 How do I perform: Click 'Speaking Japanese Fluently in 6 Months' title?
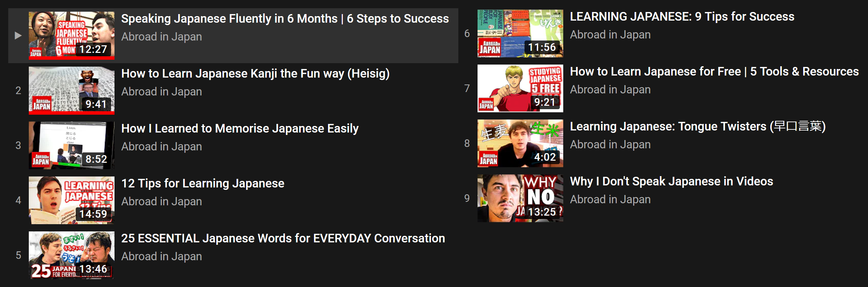[x=285, y=19]
